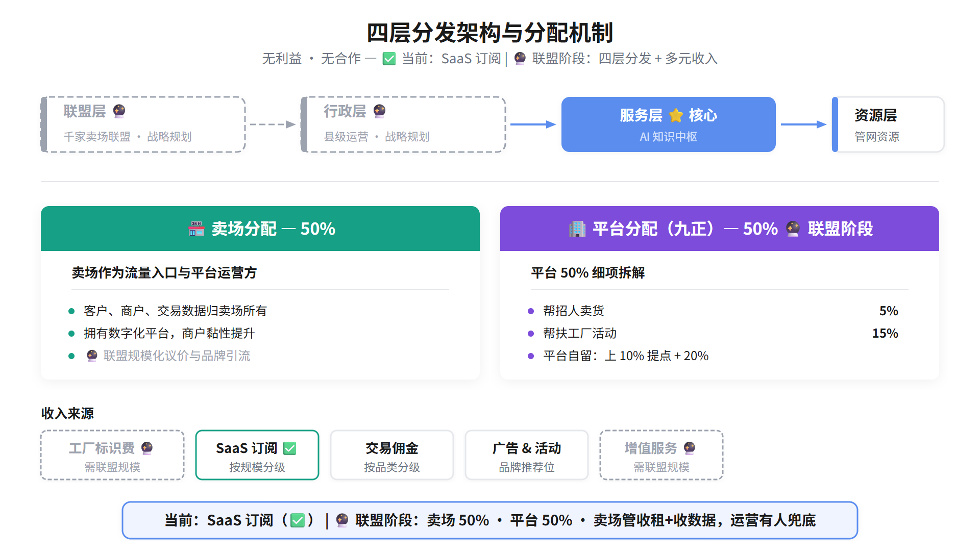Select the 行政层 dashed card
This screenshot has height=556, width=980.
pos(404,124)
